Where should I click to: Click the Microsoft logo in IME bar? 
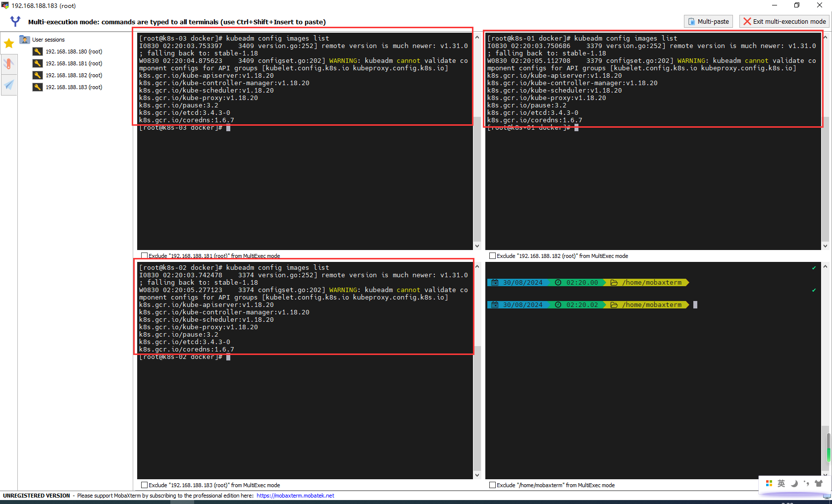pyautogui.click(x=769, y=483)
